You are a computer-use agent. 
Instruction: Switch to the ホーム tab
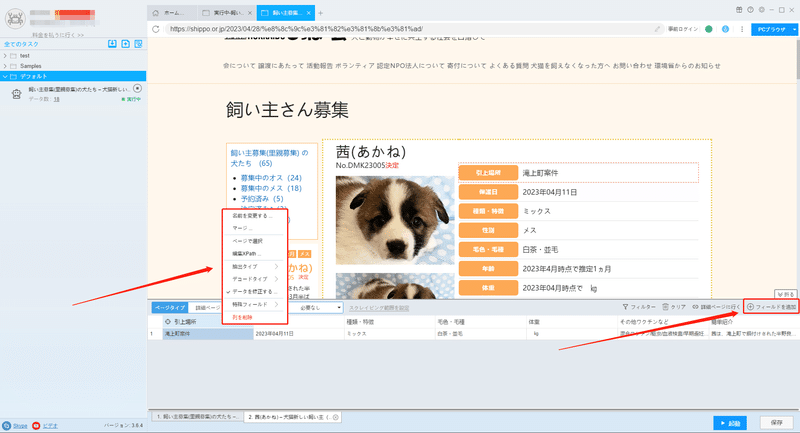click(x=172, y=13)
